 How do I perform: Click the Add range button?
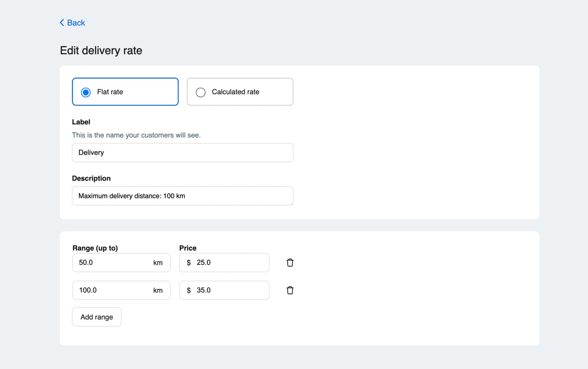(x=96, y=317)
